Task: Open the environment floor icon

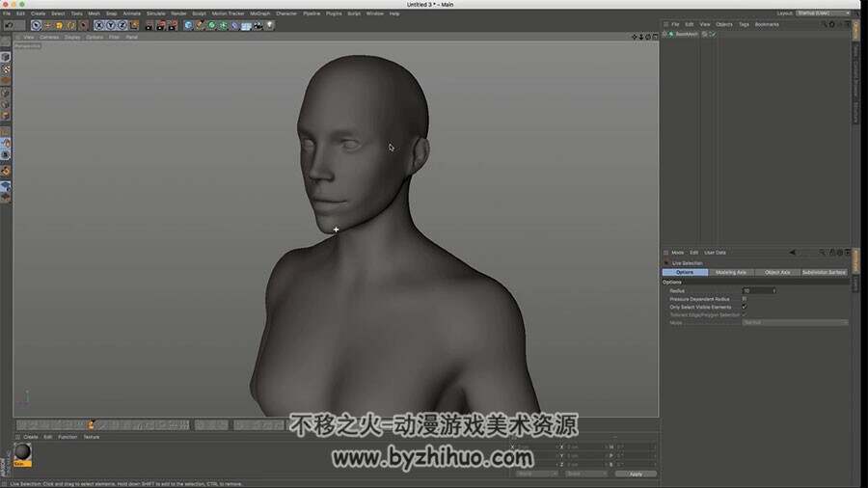Action: (246, 25)
